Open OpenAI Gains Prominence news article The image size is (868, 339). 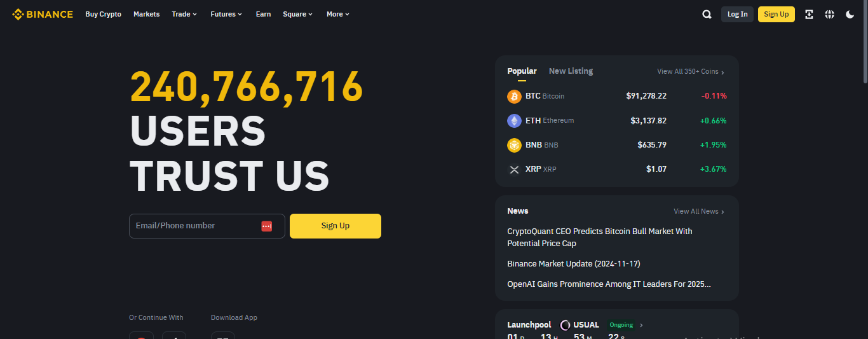coord(609,284)
